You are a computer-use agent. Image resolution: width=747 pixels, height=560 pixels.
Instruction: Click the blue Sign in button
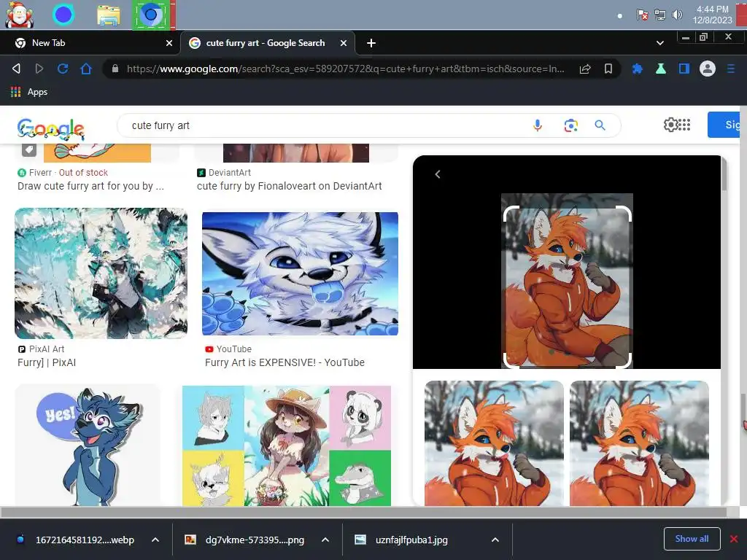coord(724,125)
